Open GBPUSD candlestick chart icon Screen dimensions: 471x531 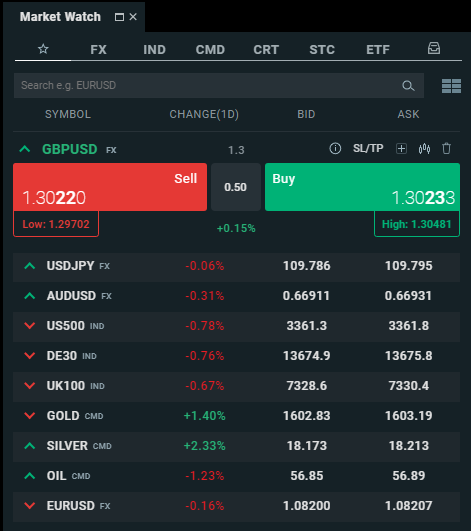(424, 149)
